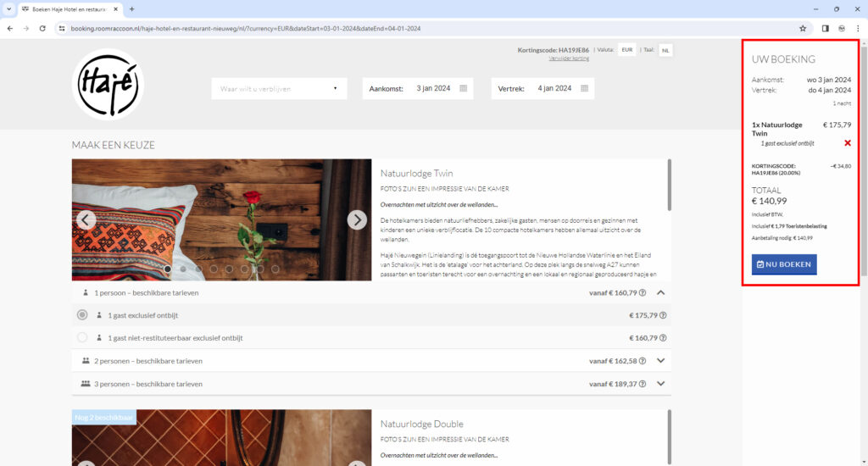Select 1 gast niet-restitueerbaar exclusief ontbijt rate

coord(82,338)
